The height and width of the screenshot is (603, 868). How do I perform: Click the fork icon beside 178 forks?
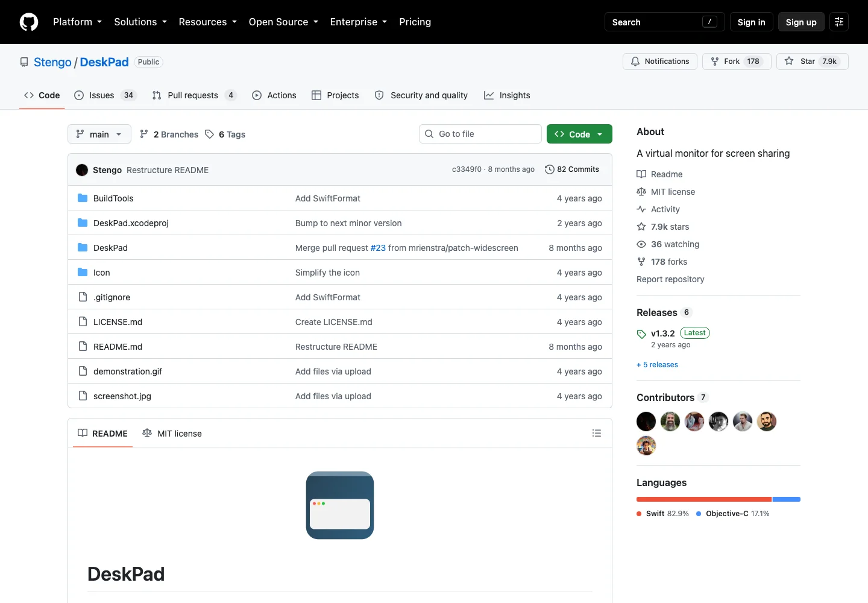click(641, 262)
